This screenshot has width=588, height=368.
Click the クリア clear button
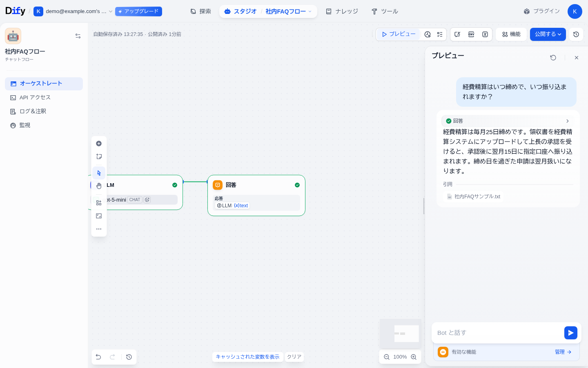pyautogui.click(x=294, y=357)
